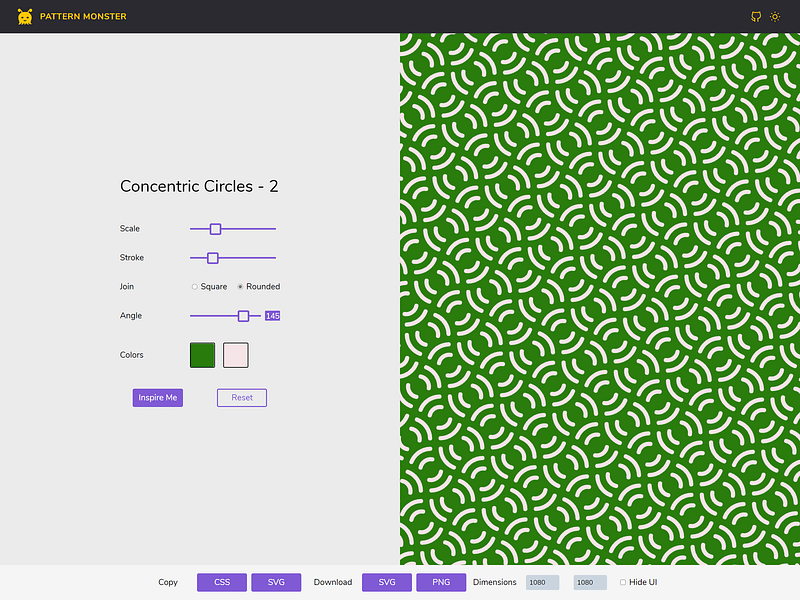Select the green color swatch

[203, 355]
